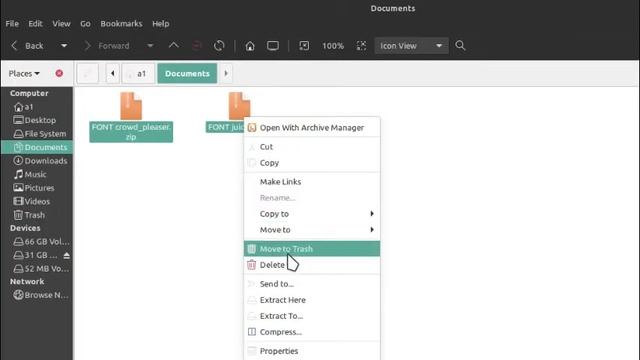640x360 pixels.
Task: Open Browse Network in the sidebar
Action: pos(37,295)
